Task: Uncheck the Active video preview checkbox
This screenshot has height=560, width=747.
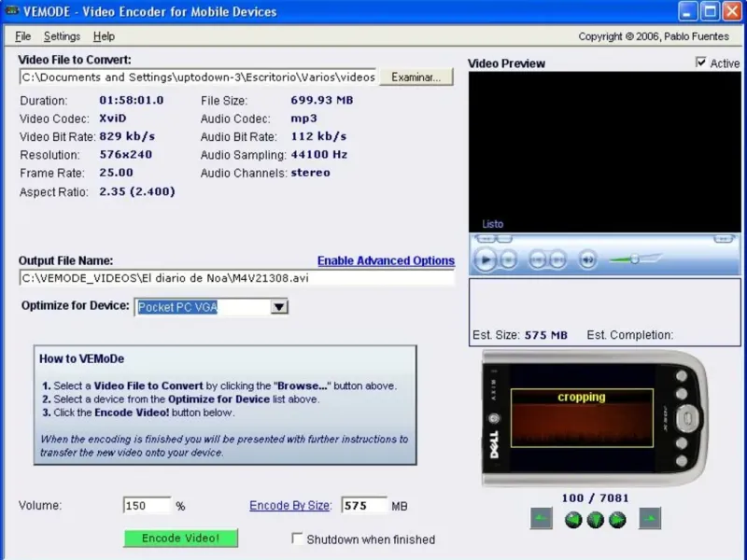Action: pyautogui.click(x=701, y=63)
